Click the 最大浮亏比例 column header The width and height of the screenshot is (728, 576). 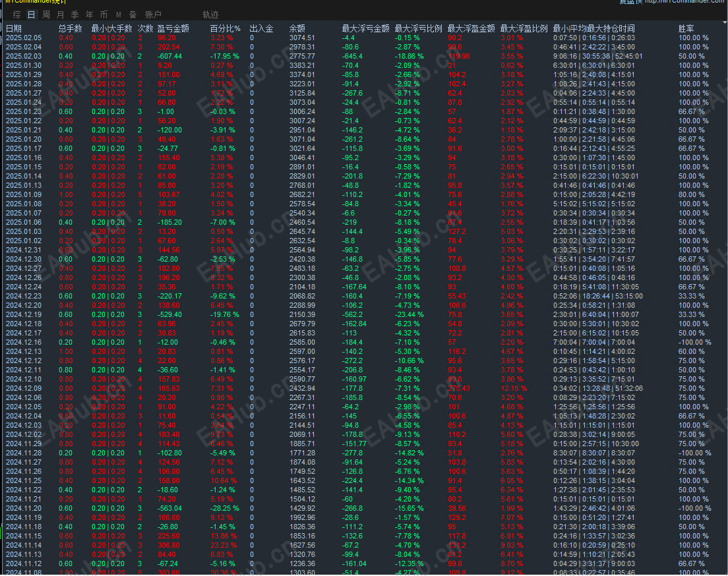point(418,29)
